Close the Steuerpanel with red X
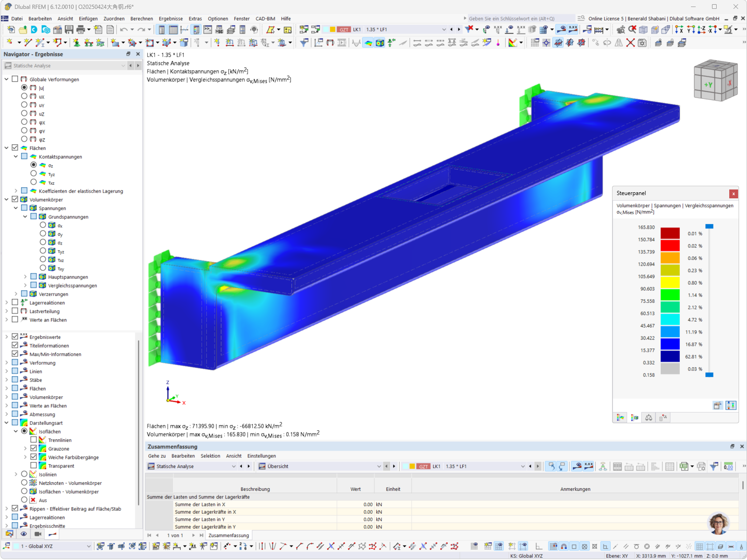 point(733,194)
